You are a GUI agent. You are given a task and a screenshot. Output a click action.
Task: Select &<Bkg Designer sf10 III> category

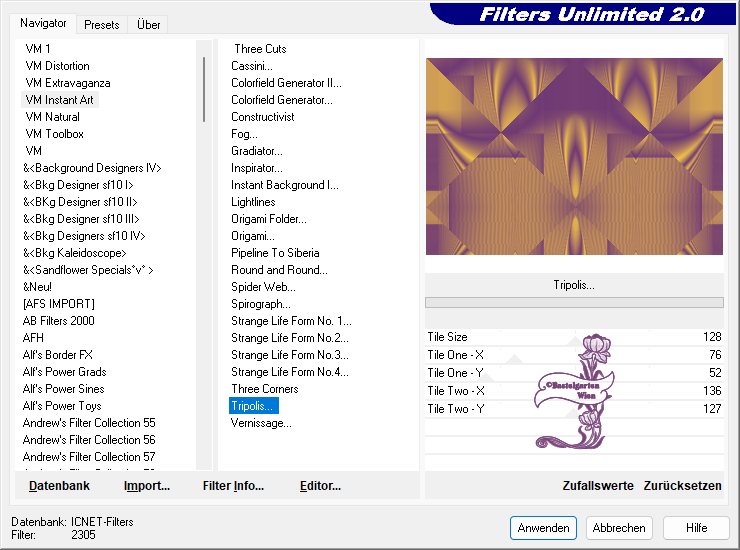(81, 219)
